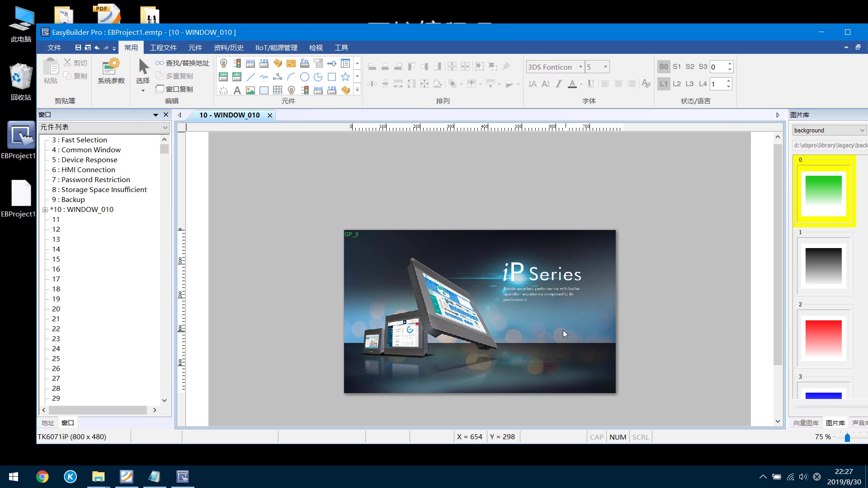Viewport: 868px width, 488px height.
Task: Expand the WINDOW_010 tree node
Action: (45, 210)
